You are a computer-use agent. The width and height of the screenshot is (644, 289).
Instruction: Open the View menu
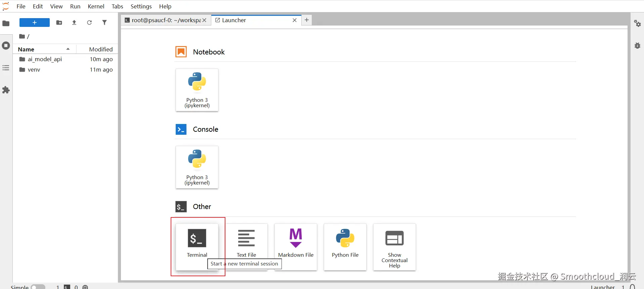click(56, 6)
